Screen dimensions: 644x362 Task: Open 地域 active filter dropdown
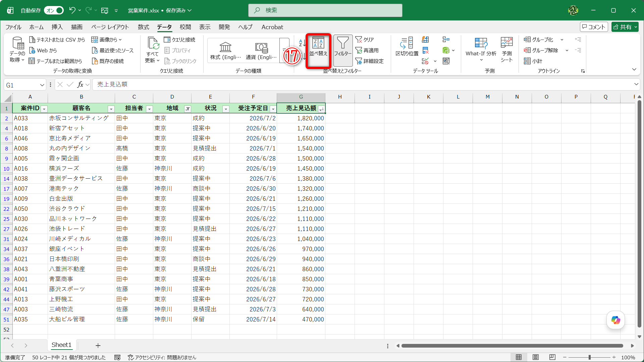coord(188,109)
